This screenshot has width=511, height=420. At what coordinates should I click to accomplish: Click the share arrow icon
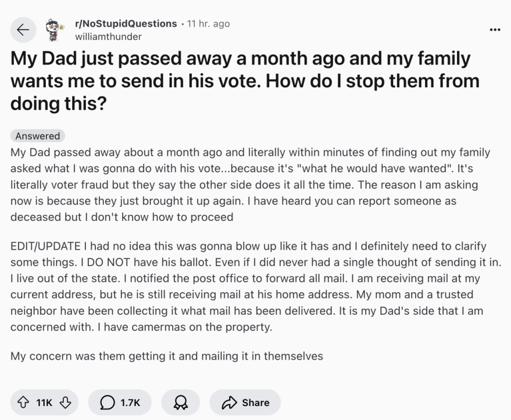pyautogui.click(x=230, y=402)
